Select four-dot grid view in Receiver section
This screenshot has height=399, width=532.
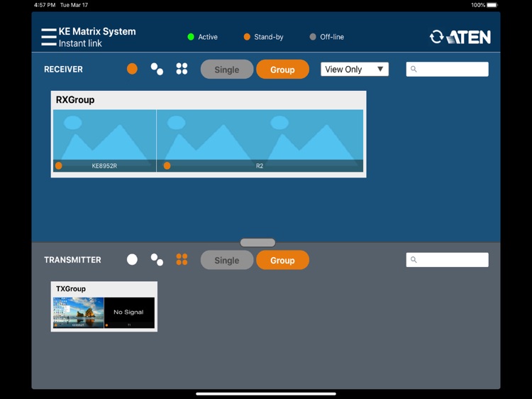[182, 69]
